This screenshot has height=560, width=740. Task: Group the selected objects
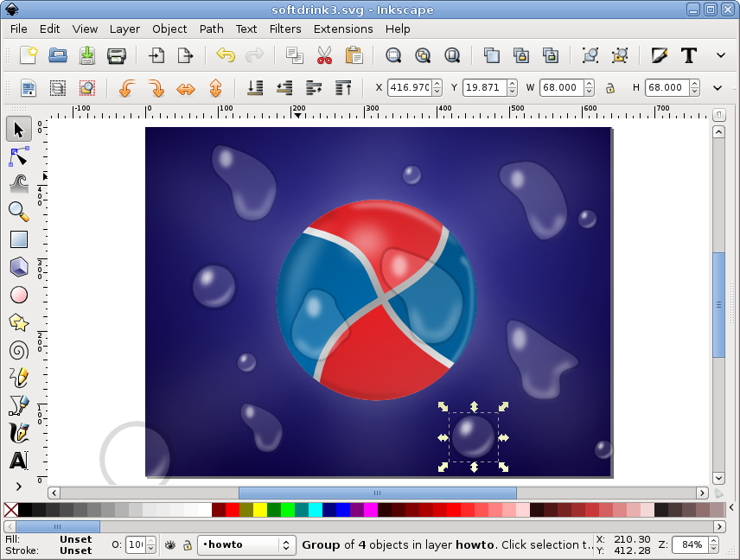tap(590, 55)
